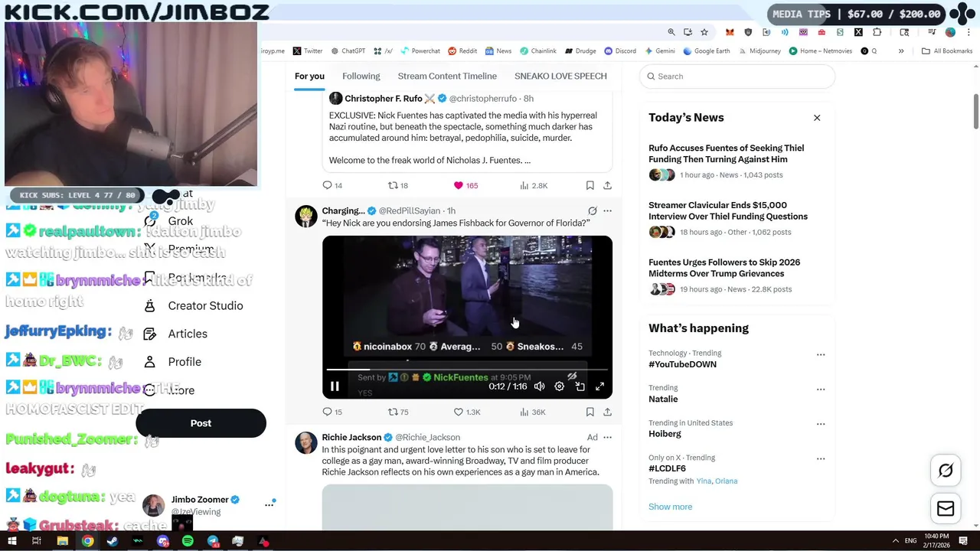The image size is (980, 551).
Task: View 36K analytics on RedPillSayian's post
Action: coord(533,412)
